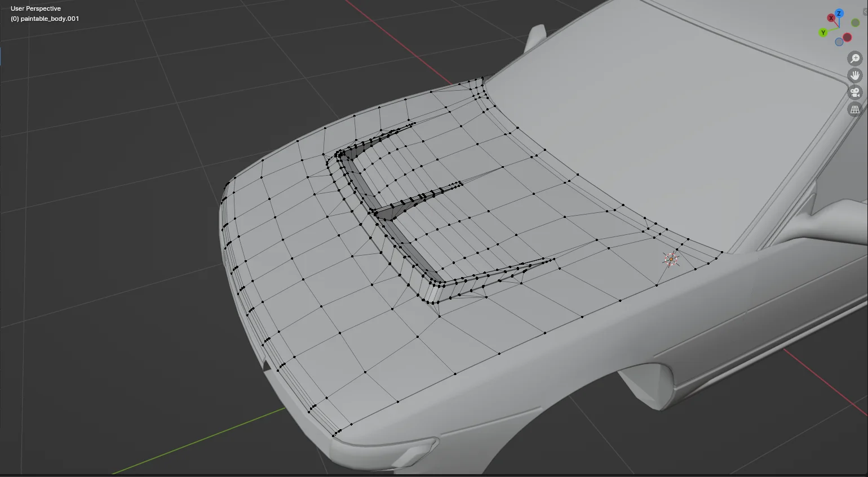The width and height of the screenshot is (868, 477).
Task: Click the negative Z ball on the gizmo
Action: 839,41
